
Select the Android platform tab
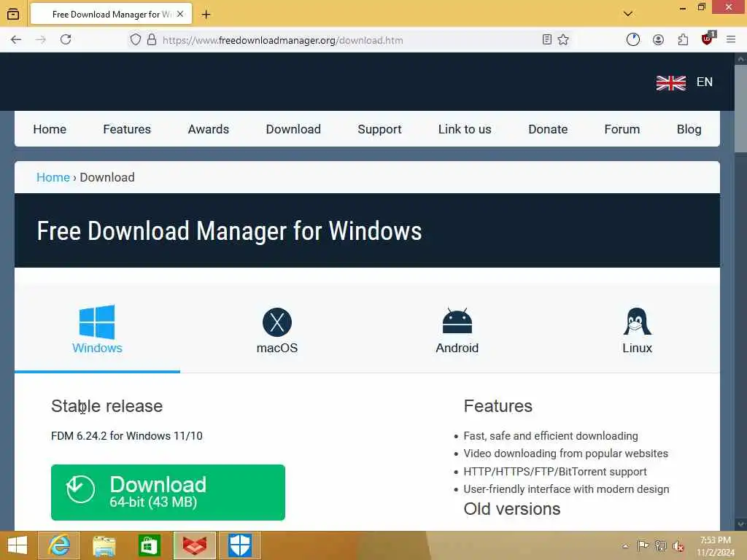(457, 331)
